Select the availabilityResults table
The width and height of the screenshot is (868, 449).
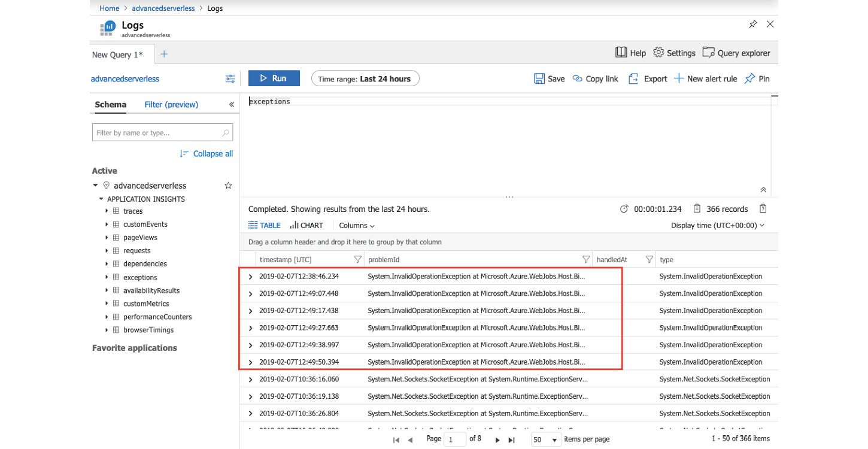pyautogui.click(x=151, y=290)
